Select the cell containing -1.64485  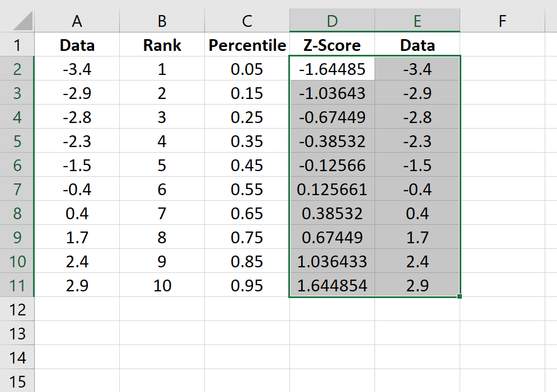332,69
